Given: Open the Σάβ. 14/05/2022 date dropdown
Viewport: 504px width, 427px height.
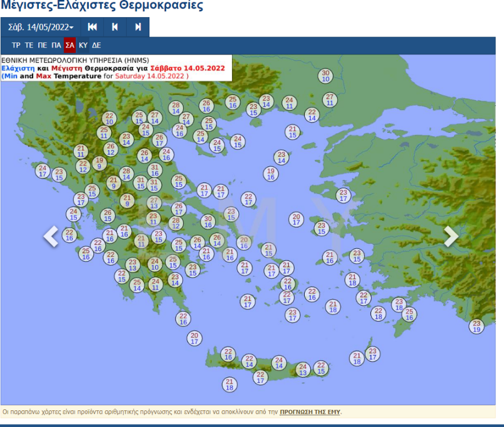Looking at the screenshot, I should (x=41, y=27).
